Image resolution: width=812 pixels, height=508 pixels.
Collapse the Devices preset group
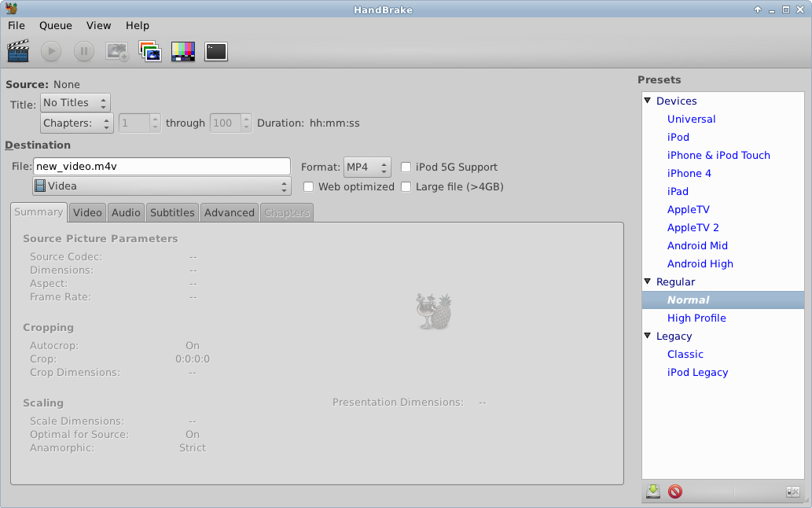648,101
